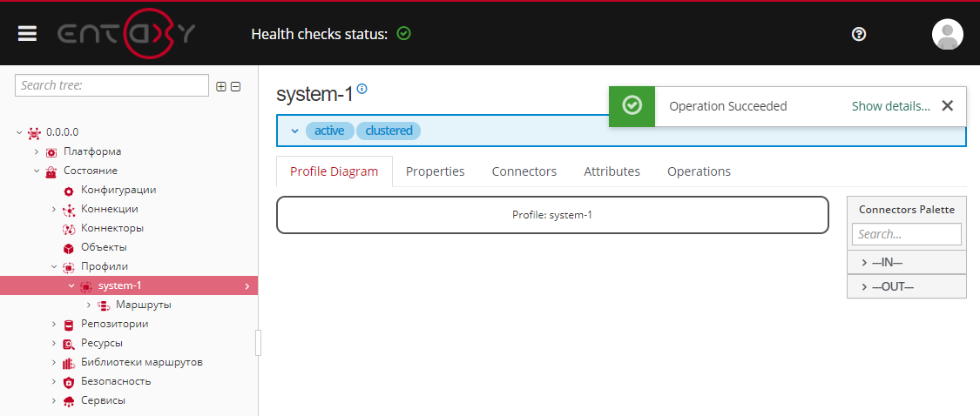980x416 pixels.
Task: Select Объекты tree item
Action: [104, 247]
